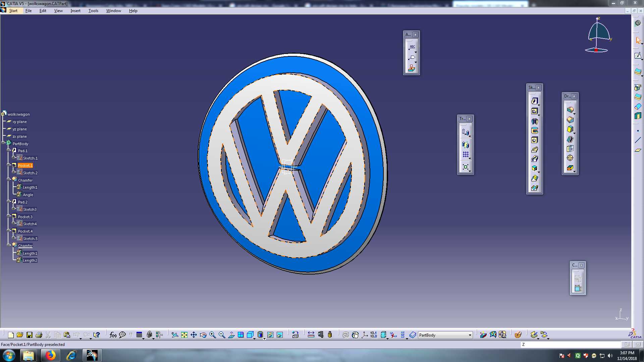Select the xy plane in tree
This screenshot has height=362, width=644.
pos(19,122)
